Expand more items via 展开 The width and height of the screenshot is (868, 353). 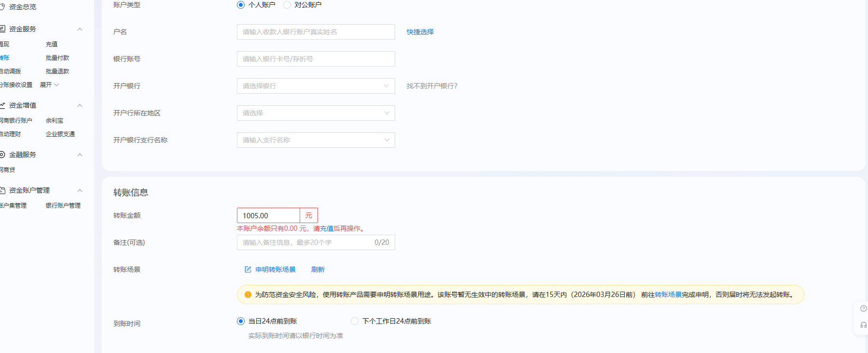pyautogui.click(x=49, y=85)
